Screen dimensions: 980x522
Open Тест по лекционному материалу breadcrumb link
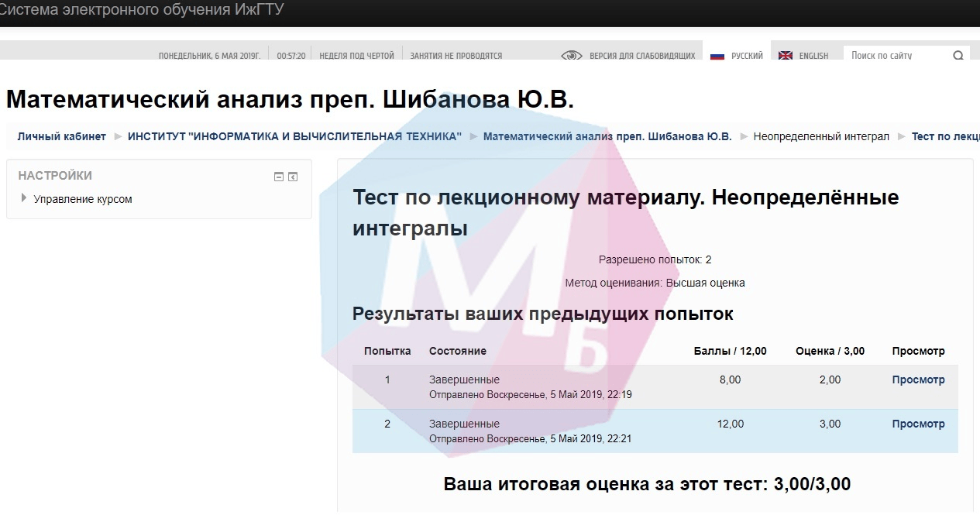(x=945, y=136)
